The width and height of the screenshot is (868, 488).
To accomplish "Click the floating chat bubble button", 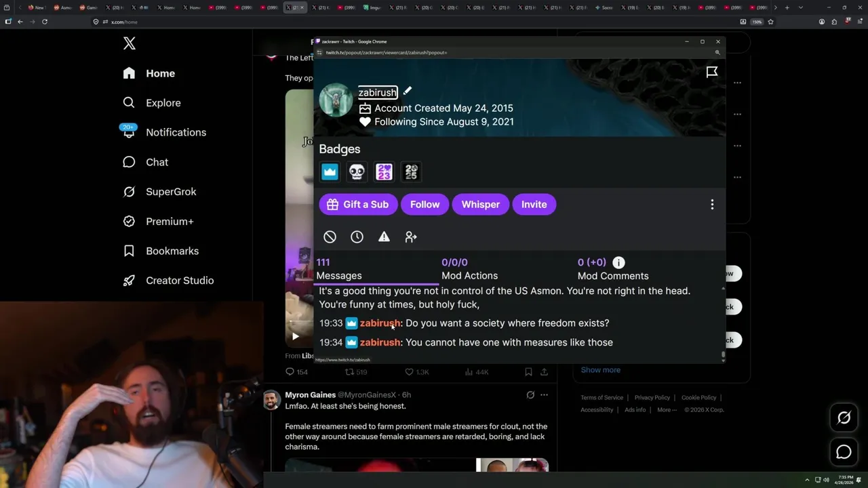I will pyautogui.click(x=844, y=452).
